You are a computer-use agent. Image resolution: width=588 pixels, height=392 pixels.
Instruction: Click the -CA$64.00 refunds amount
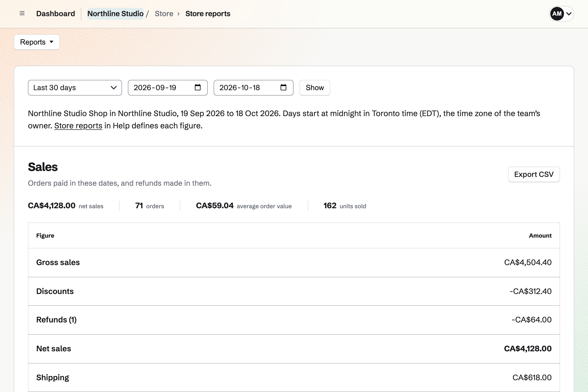coord(531,319)
